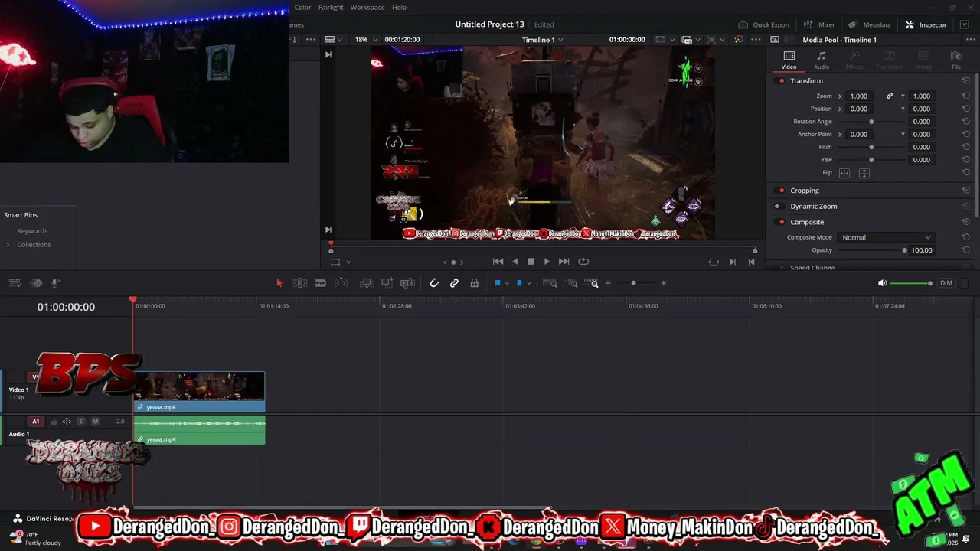Switch to the Inspector File tab

(x=956, y=60)
